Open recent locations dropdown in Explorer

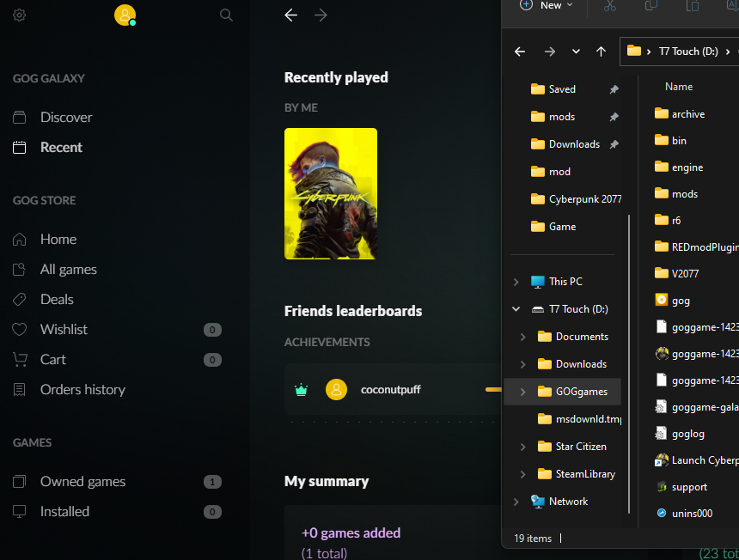[576, 52]
